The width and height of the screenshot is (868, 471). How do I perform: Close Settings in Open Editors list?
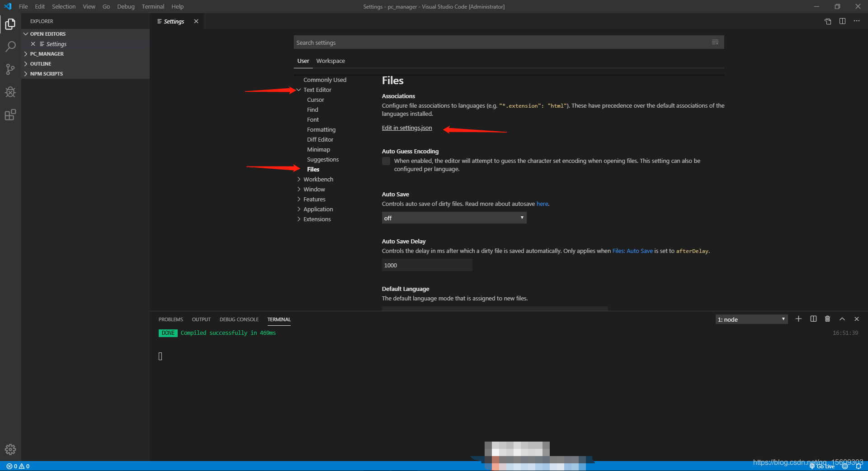click(33, 44)
